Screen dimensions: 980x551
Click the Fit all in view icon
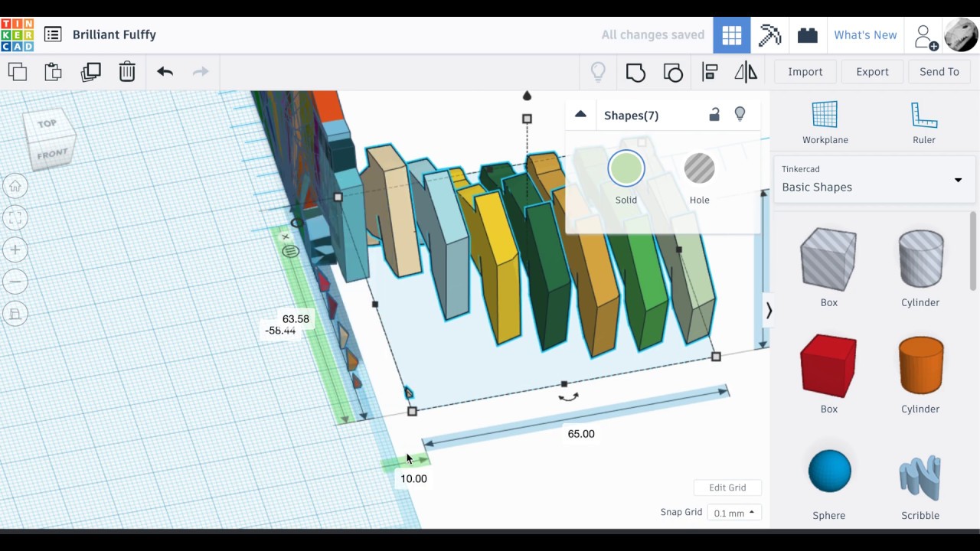[x=15, y=219]
